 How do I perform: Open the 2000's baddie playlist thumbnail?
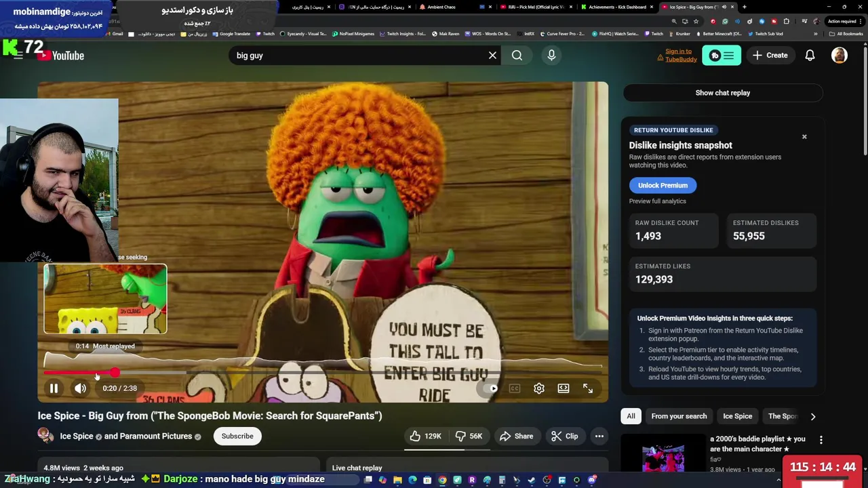[663, 454]
